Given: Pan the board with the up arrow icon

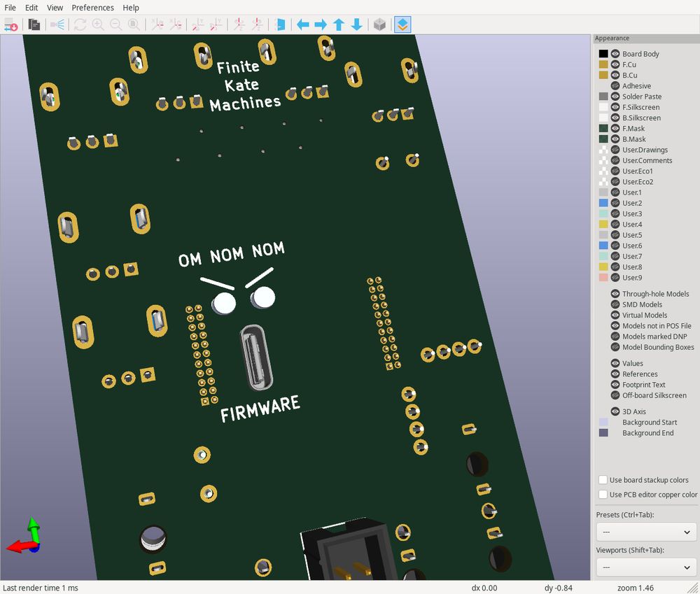Looking at the screenshot, I should click(339, 24).
